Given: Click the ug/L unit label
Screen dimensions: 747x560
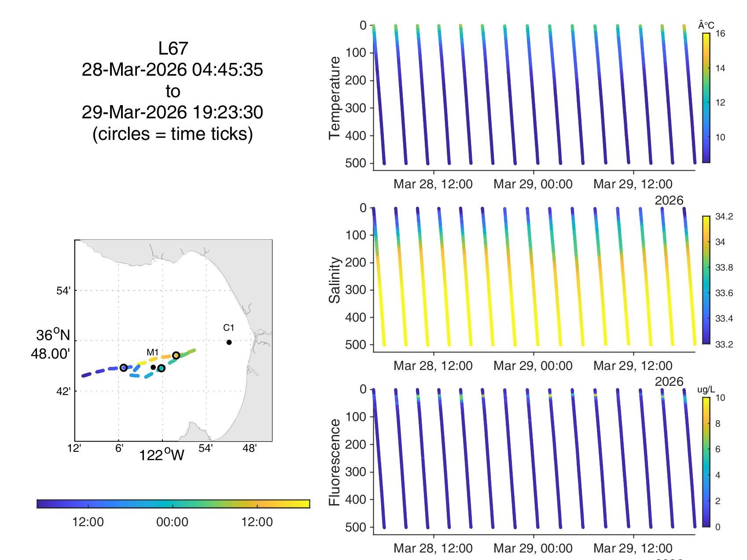Looking at the screenshot, I should pyautogui.click(x=706, y=390).
